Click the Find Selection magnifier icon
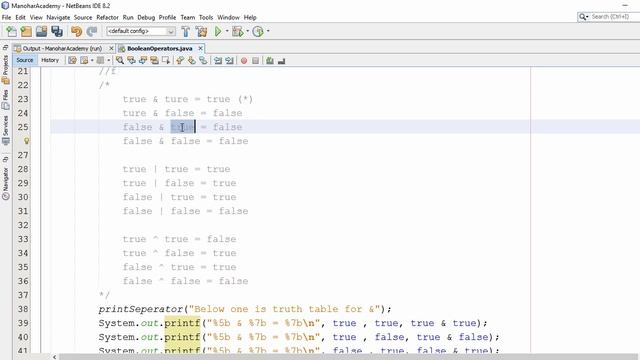Image resolution: width=640 pixels, height=360 pixels. click(120, 60)
